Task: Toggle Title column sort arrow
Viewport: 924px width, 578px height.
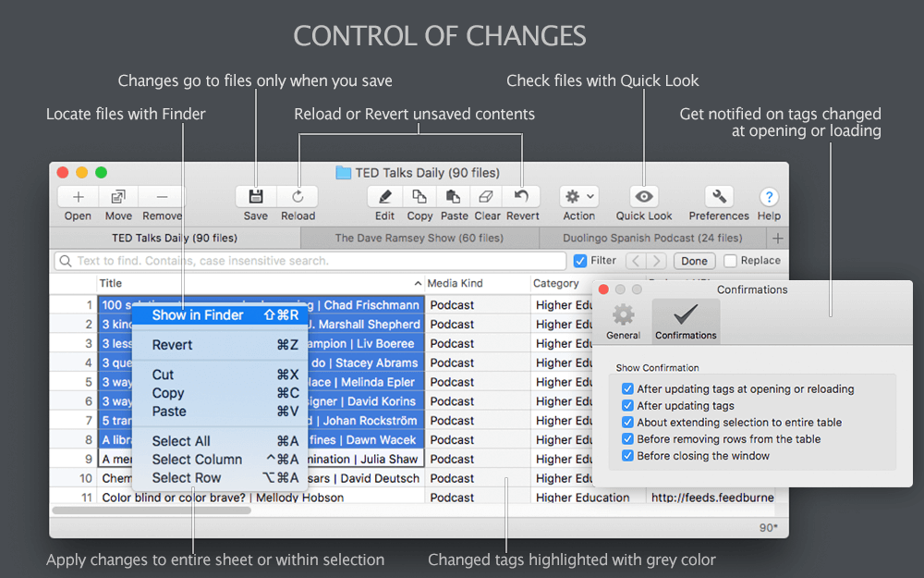Action: (x=418, y=284)
